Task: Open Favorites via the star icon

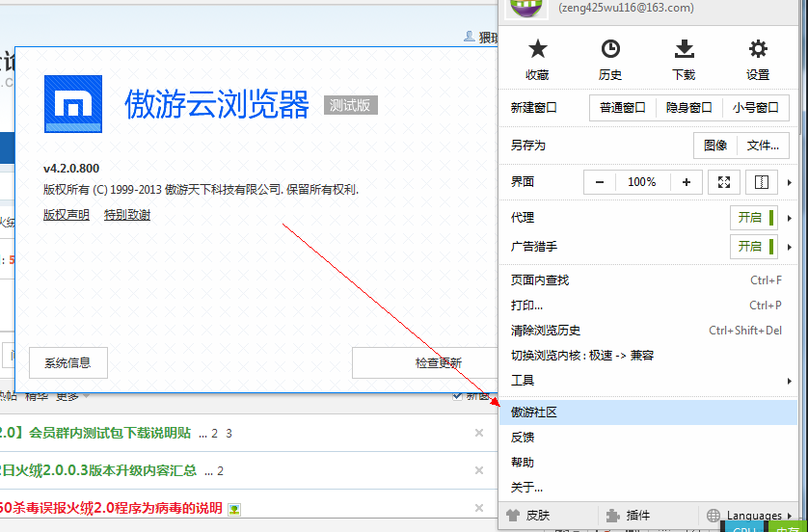Action: 537,49
